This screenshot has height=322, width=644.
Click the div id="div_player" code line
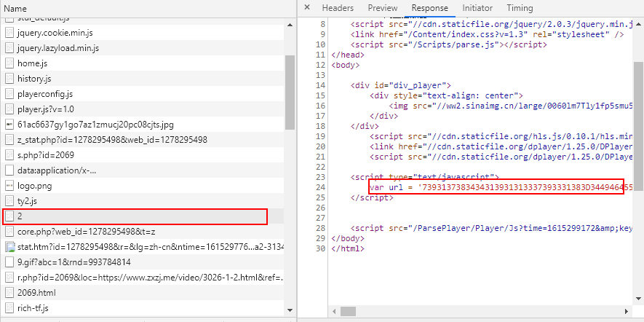[401, 85]
